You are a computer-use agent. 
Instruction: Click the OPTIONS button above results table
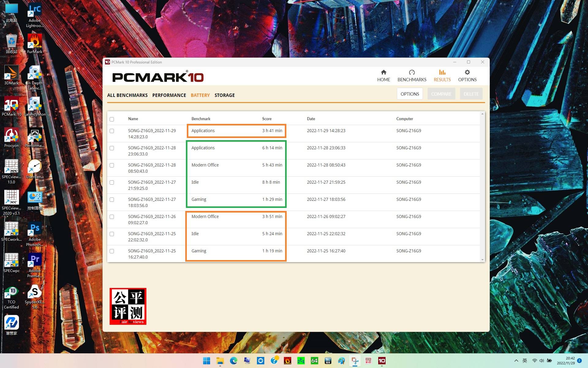tap(409, 94)
